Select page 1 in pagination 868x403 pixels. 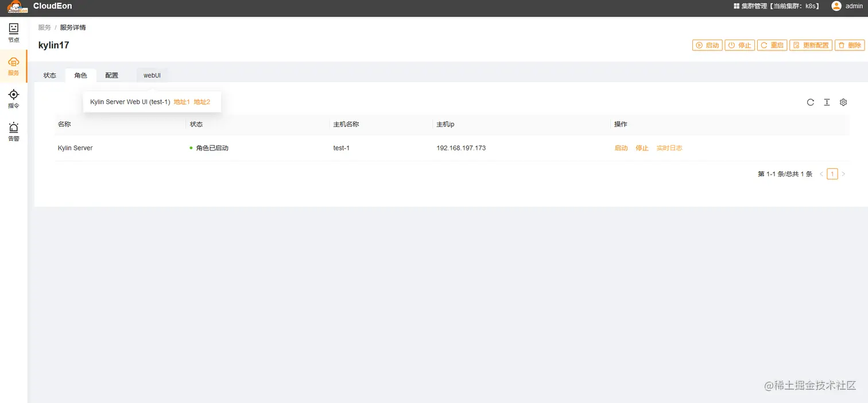pyautogui.click(x=832, y=174)
